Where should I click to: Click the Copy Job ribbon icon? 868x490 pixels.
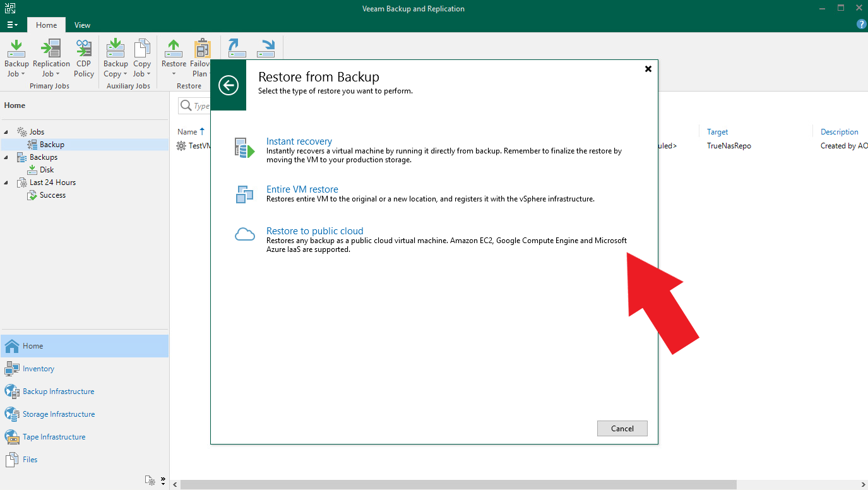(x=142, y=48)
